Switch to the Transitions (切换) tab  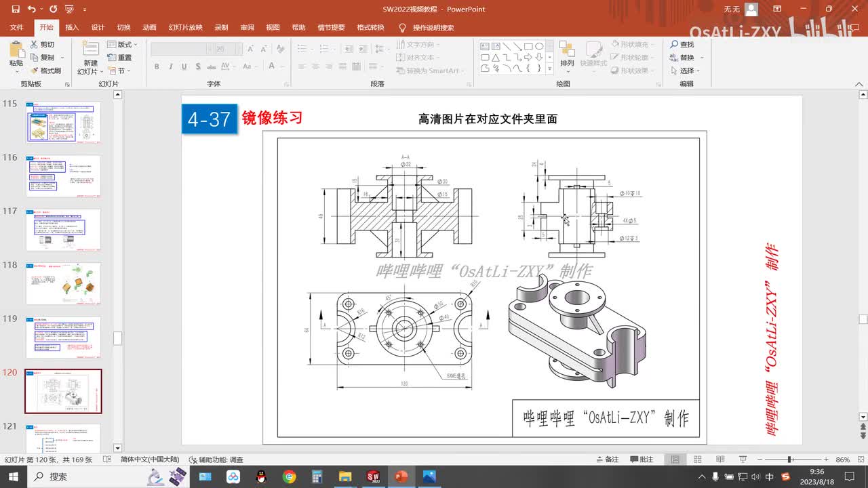(123, 28)
